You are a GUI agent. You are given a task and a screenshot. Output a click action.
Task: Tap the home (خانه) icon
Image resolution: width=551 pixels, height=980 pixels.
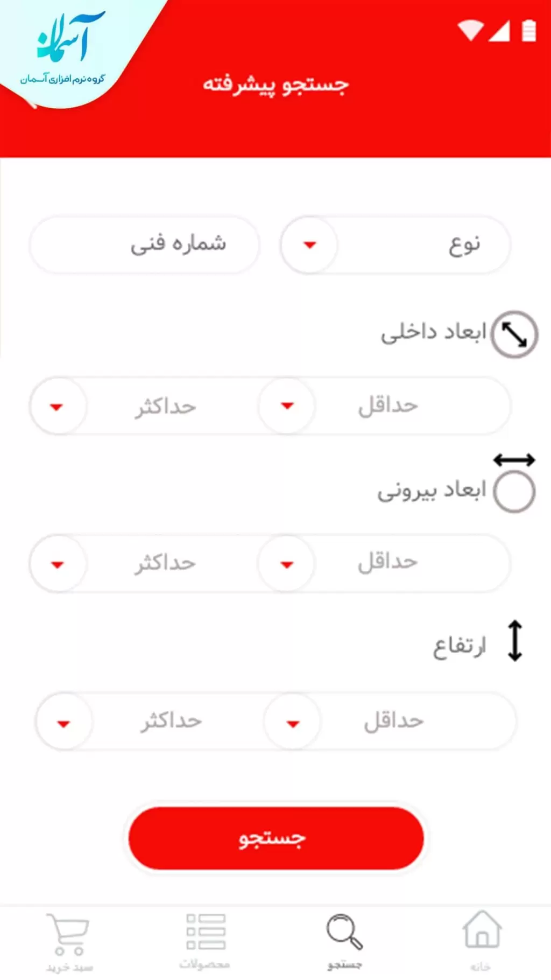482,930
